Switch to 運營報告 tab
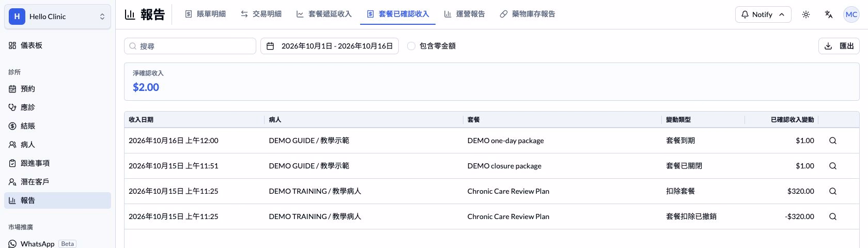Viewport: 868px width, 248px height. (464, 14)
